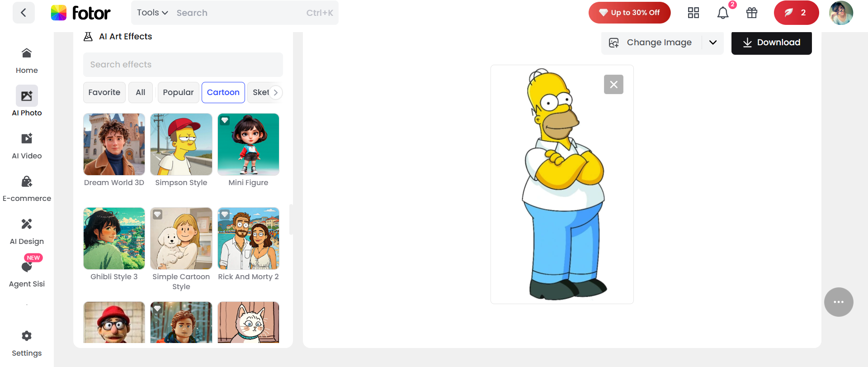
Task: Open the Tools dropdown menu
Action: [x=152, y=13]
